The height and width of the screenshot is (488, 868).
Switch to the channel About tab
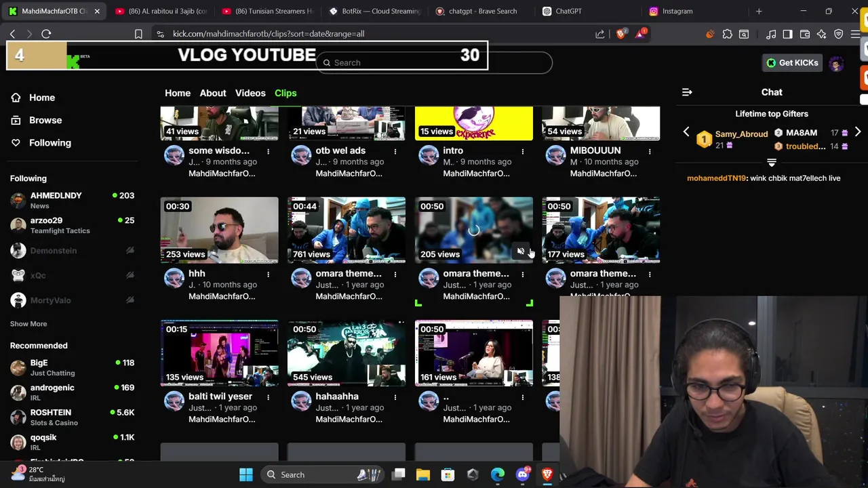pos(213,93)
